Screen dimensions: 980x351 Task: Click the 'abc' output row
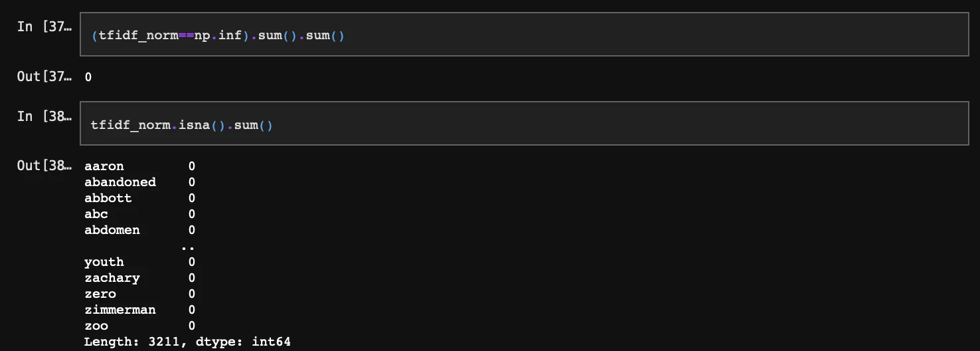point(96,214)
